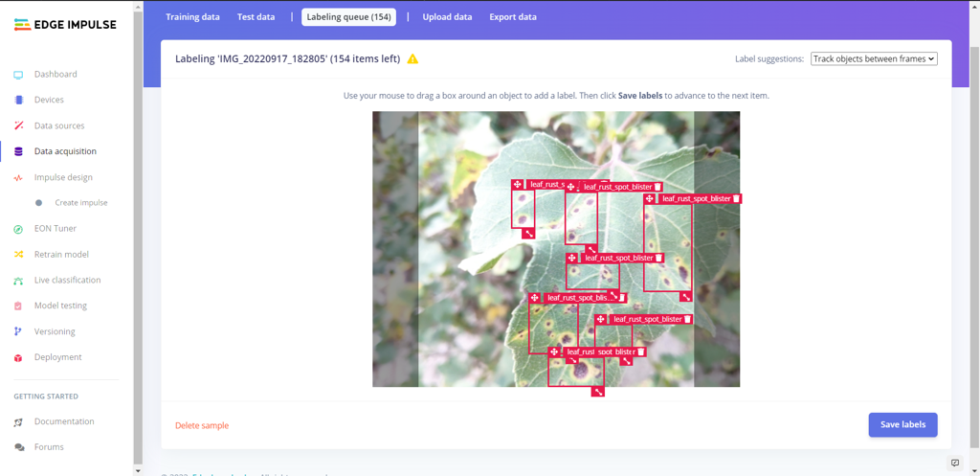Click the resize handle of the bottommost bounding box
Viewport: 980px width, 476px height.
pyautogui.click(x=598, y=391)
